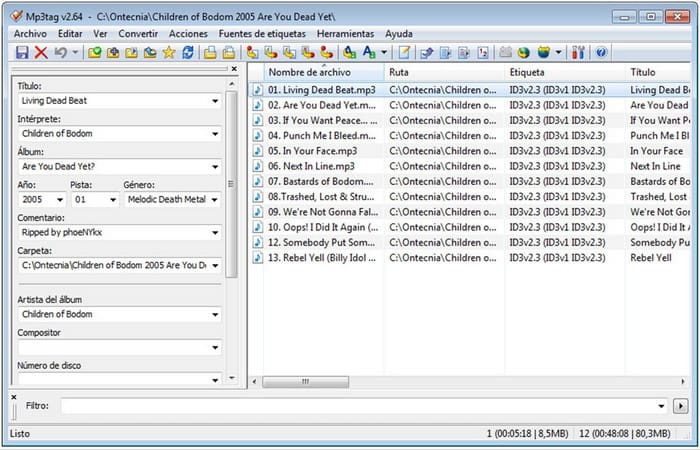Click inside the Filtro input field
Viewport: 700px width, 450px height.
(x=358, y=406)
